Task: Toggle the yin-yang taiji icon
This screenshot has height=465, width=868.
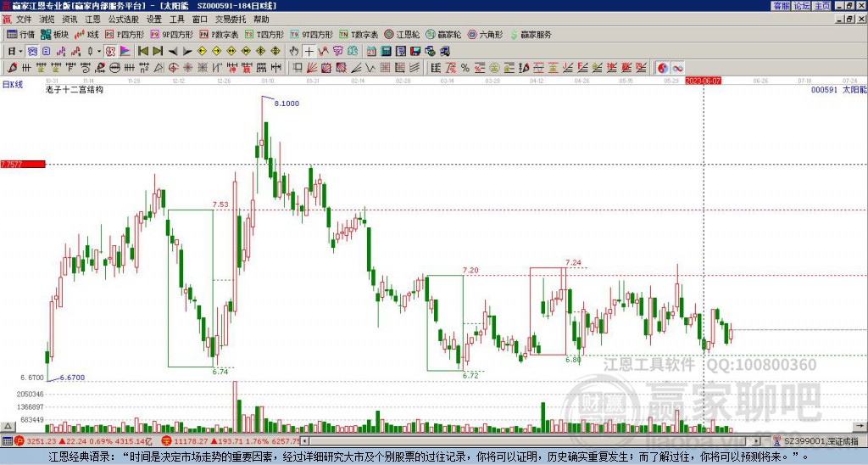Action: 663,68
